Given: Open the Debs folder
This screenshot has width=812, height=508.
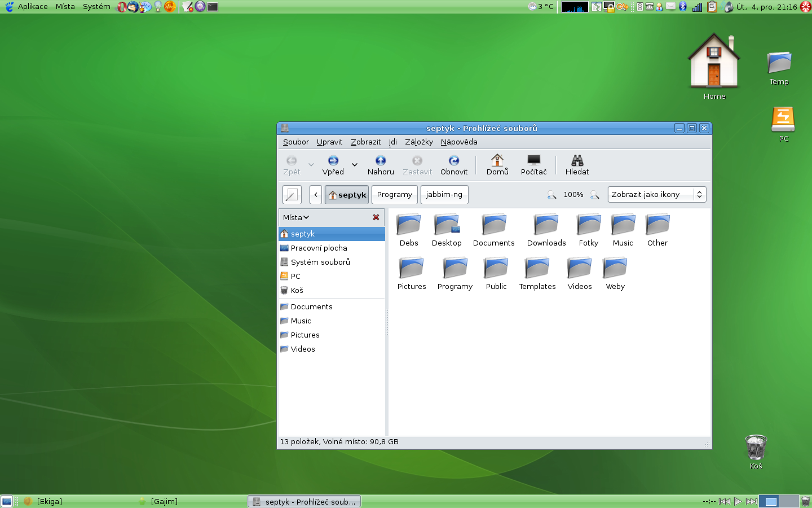Looking at the screenshot, I should [409, 230].
